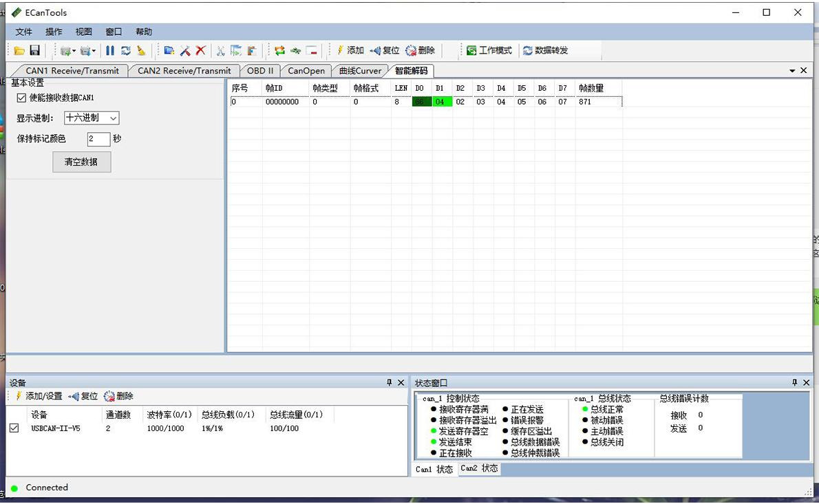
Task: Click the 保持标记颜色 seconds input field
Action: click(98, 139)
